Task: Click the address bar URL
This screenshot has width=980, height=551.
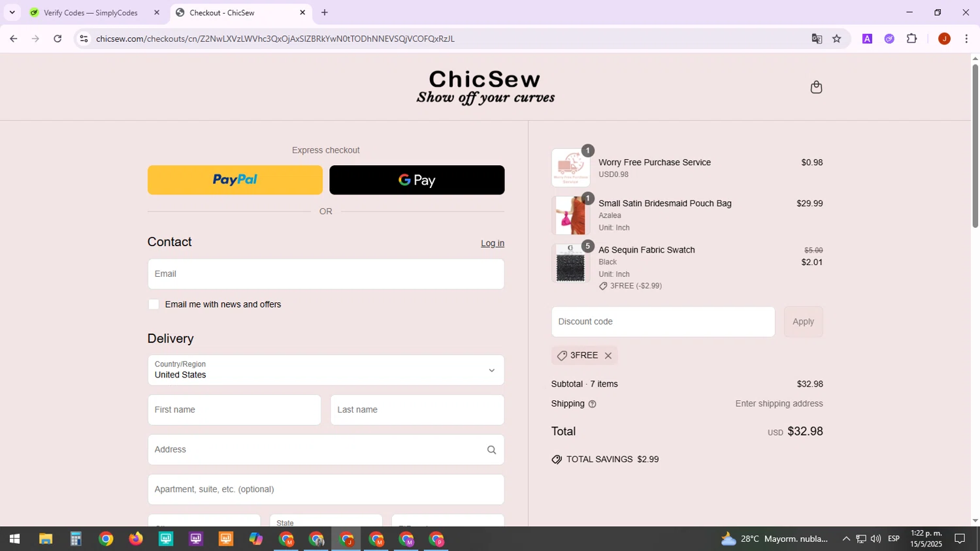Action: 275,39
